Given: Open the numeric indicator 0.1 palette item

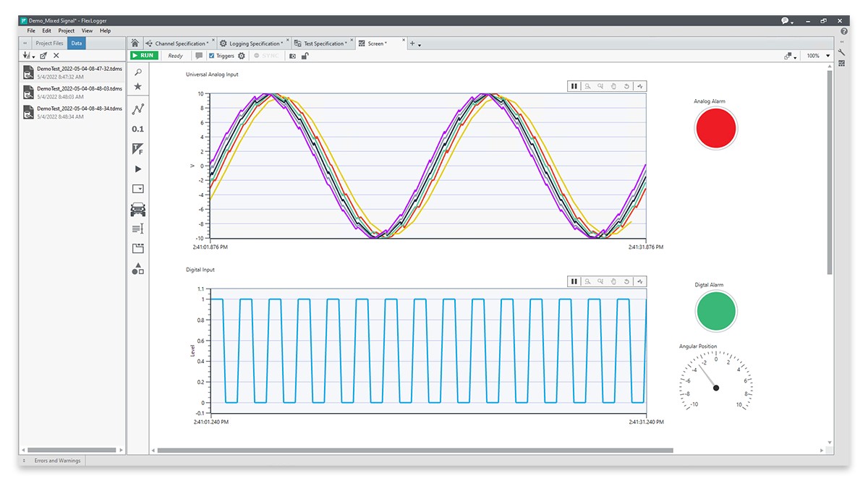Looking at the screenshot, I should click(137, 129).
